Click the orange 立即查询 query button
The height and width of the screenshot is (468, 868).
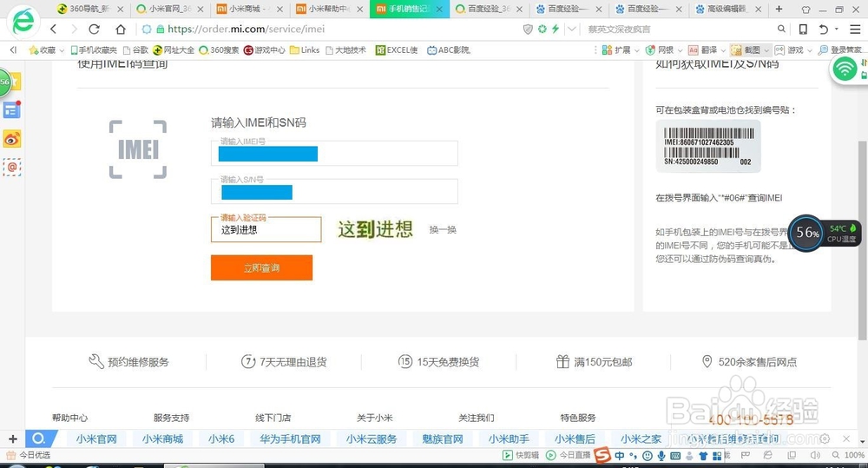tap(261, 267)
